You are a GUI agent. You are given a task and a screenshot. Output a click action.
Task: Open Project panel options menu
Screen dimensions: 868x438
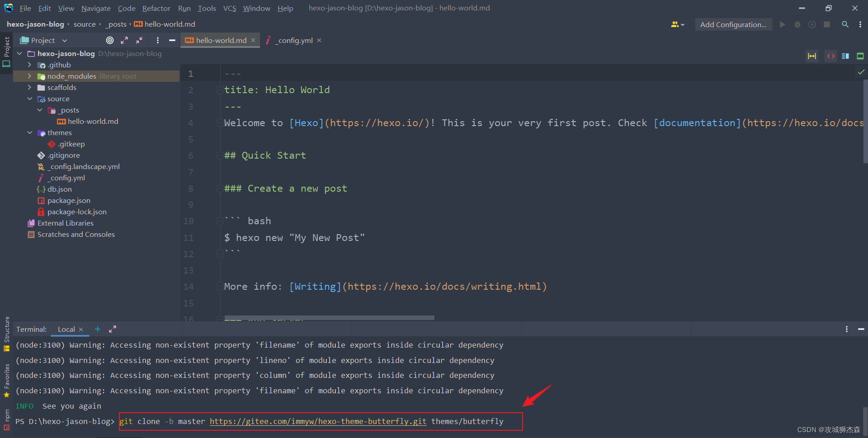(x=157, y=40)
